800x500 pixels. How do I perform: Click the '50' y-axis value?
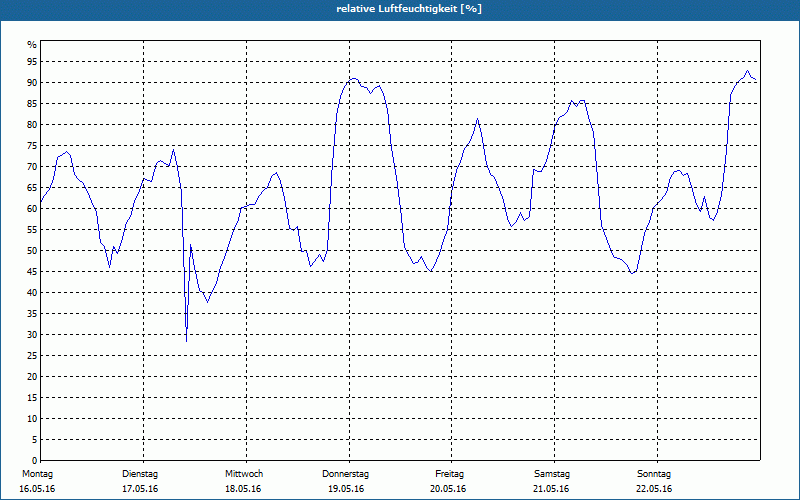click(32, 251)
